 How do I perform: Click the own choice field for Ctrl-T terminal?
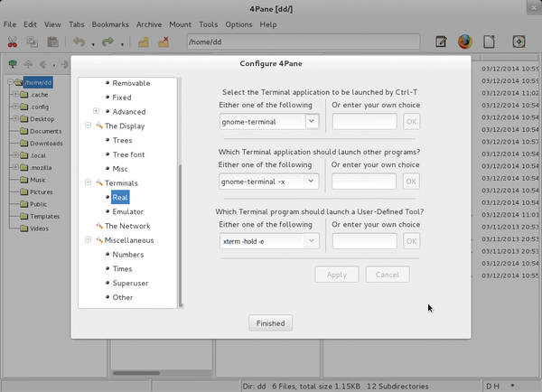[x=364, y=122]
